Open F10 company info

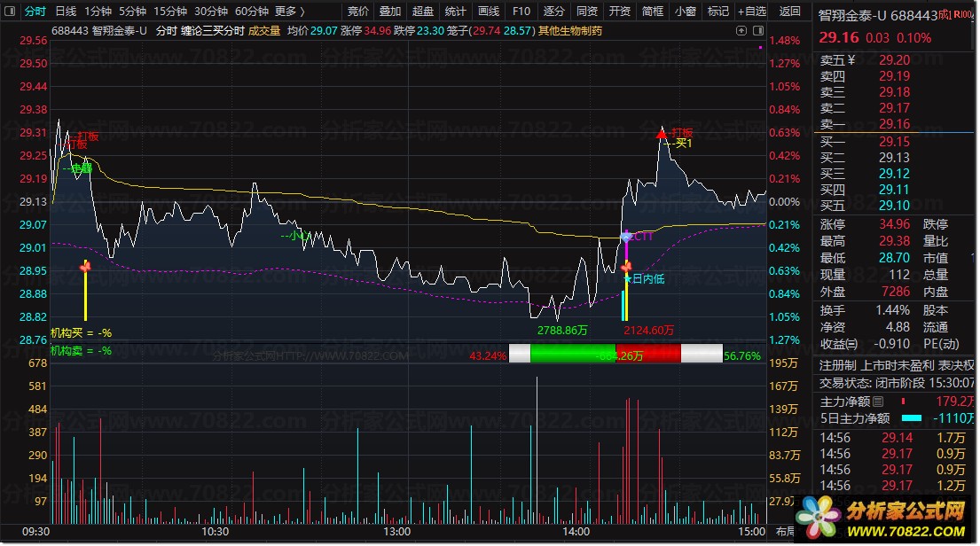[521, 12]
